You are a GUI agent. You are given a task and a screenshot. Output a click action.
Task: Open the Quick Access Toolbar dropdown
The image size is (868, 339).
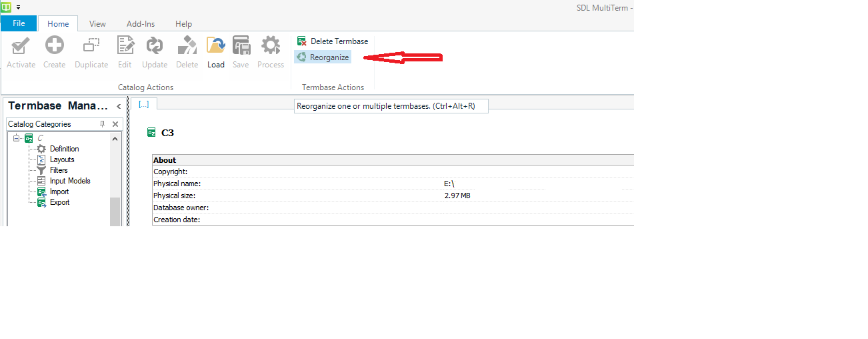pos(18,7)
